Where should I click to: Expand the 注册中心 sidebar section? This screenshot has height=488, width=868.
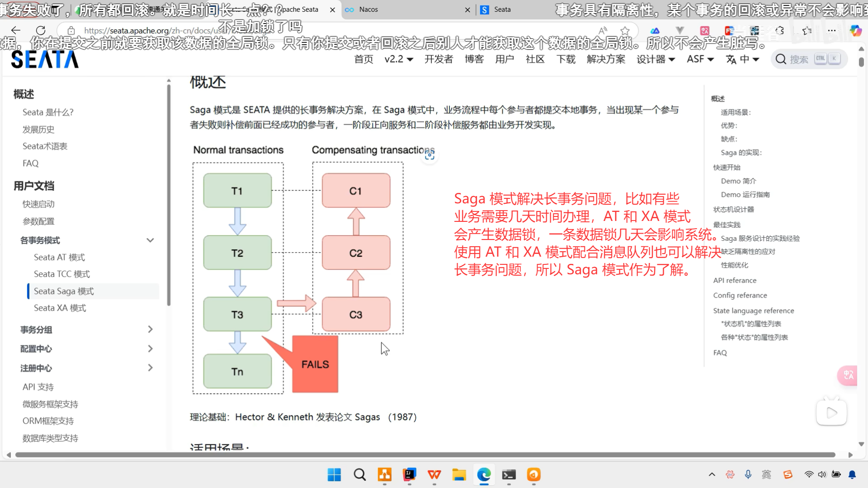click(x=150, y=368)
